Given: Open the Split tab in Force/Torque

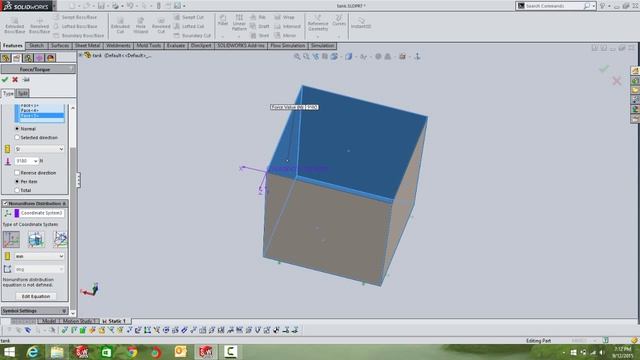Looking at the screenshot, I should click(23, 93).
